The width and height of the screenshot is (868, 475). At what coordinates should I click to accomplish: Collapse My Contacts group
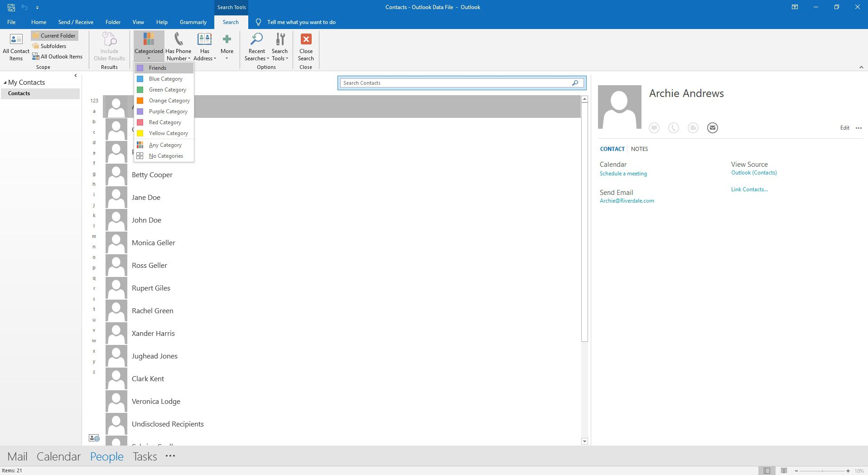pyautogui.click(x=5, y=82)
